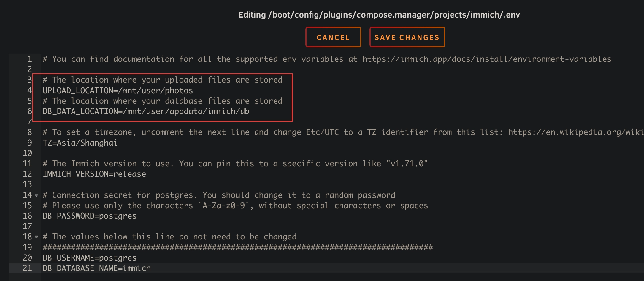Click the immich.app documentation URL in line 1

click(x=486, y=59)
